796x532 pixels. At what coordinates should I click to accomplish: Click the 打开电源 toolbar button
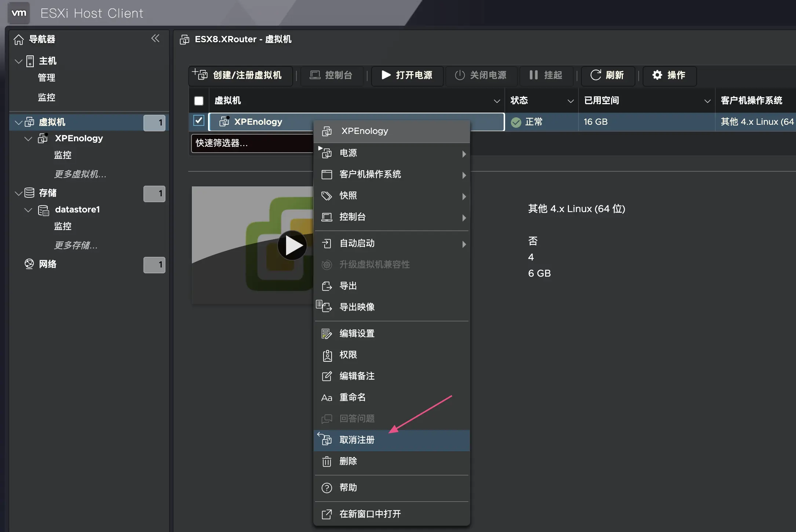click(407, 76)
